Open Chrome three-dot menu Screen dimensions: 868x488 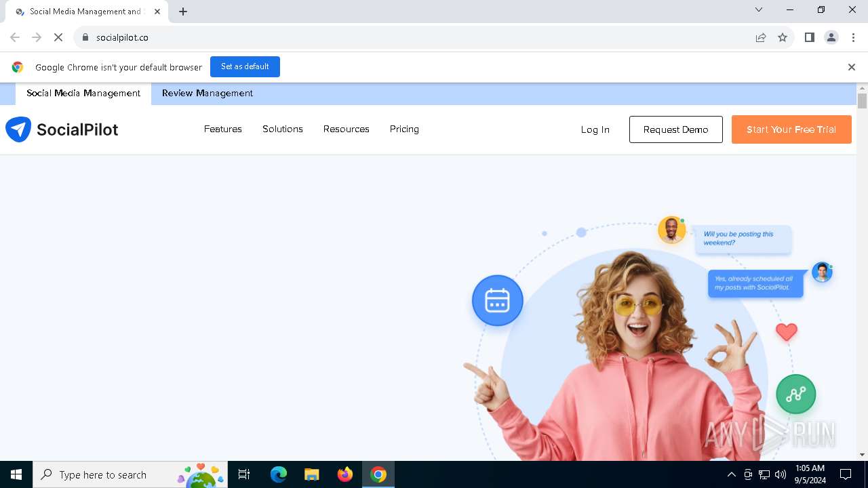pos(853,37)
